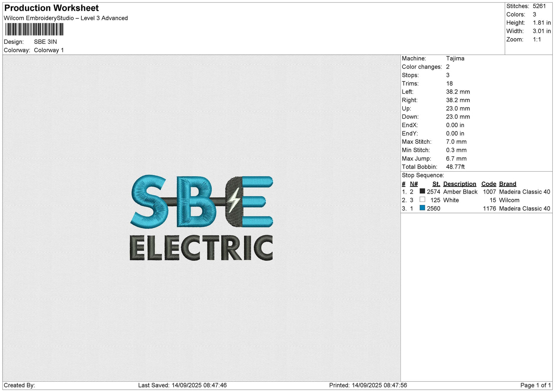Click the 'Stop Sequence:' heading
Screen dimensions: 555x392
coord(423,175)
